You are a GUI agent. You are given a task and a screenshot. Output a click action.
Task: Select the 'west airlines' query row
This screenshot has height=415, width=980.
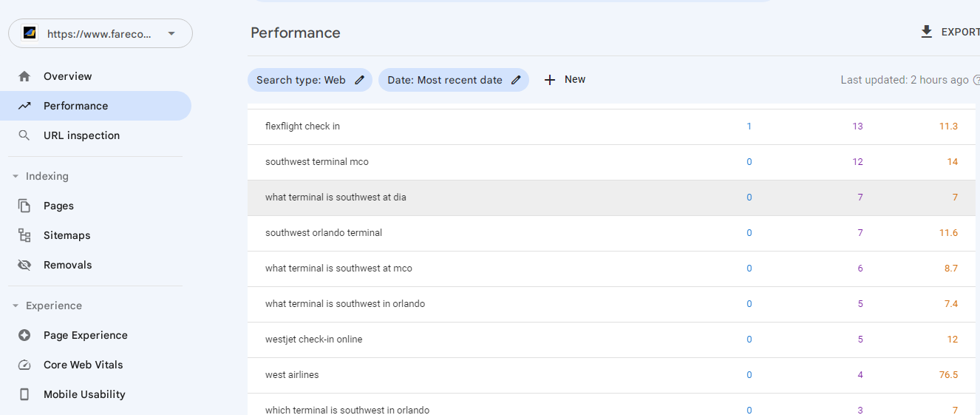pos(613,375)
